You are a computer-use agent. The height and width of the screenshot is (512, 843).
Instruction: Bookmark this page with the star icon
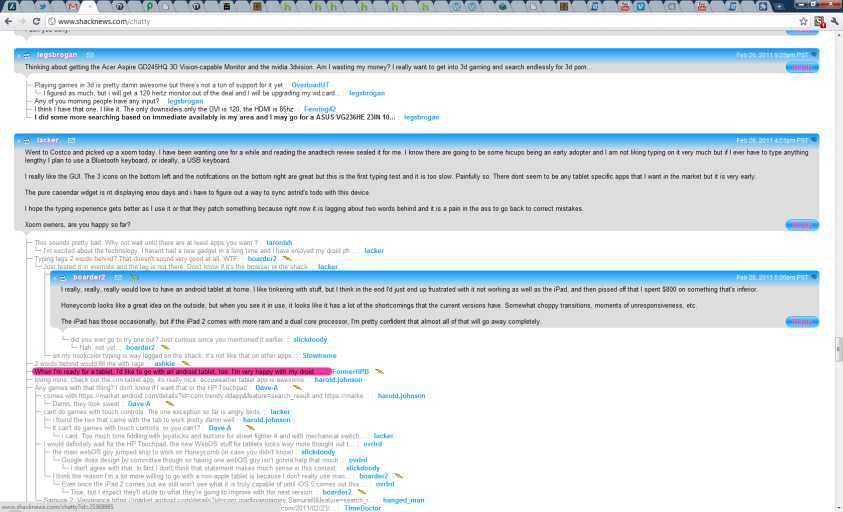click(803, 22)
